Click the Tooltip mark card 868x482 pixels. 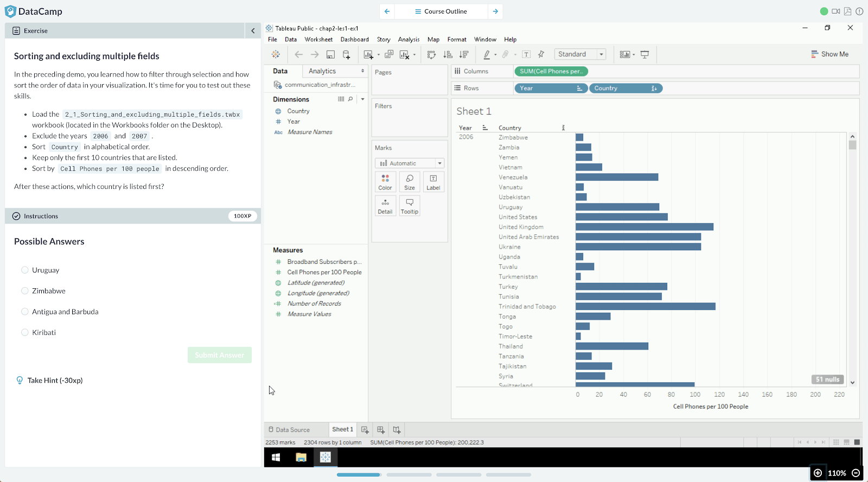(410, 206)
